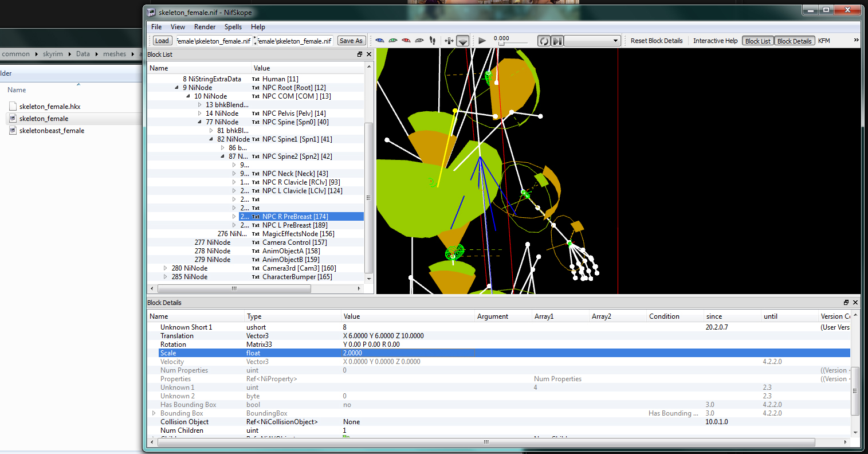Open the Render menu
Screen dimensions: 868x454
point(205,27)
